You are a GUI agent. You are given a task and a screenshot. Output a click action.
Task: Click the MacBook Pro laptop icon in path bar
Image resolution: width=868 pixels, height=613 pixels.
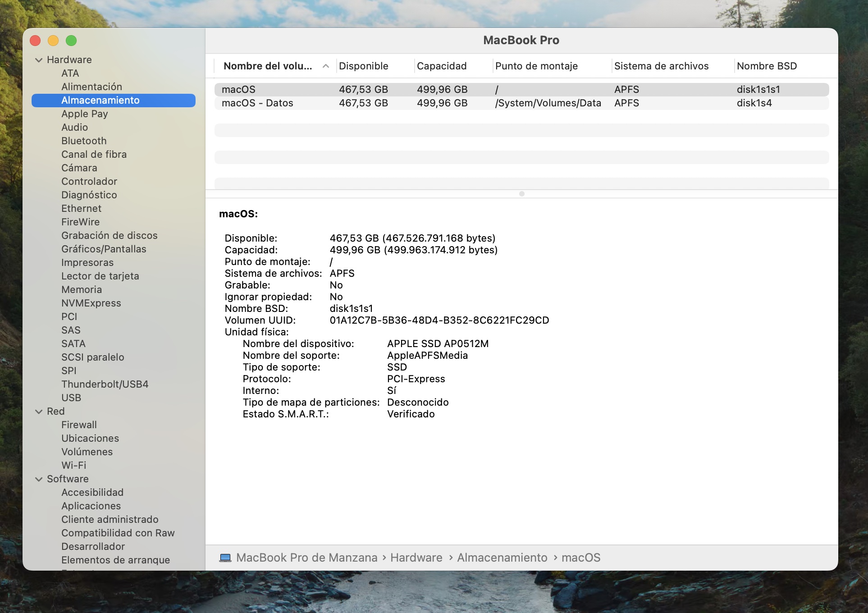coord(225,558)
